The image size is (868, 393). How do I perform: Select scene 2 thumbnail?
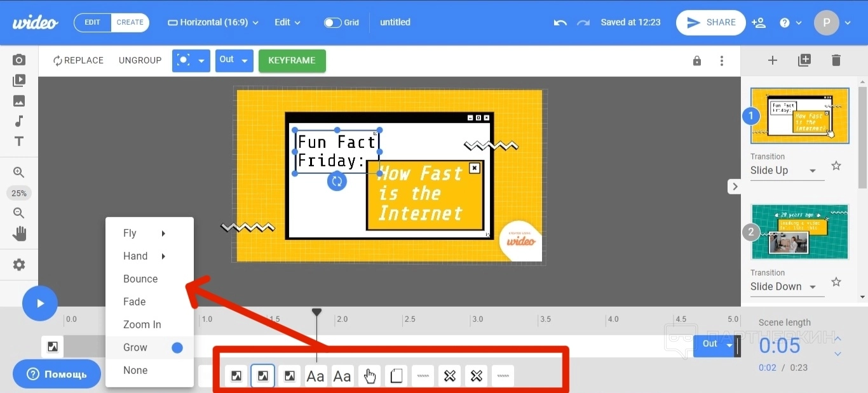pos(799,232)
